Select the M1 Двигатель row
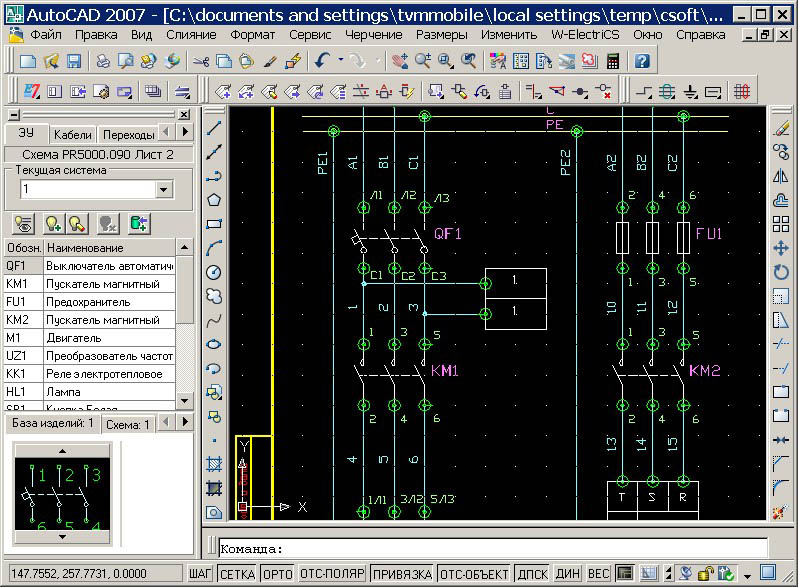Viewport: 798px width, 587px height. (90, 338)
